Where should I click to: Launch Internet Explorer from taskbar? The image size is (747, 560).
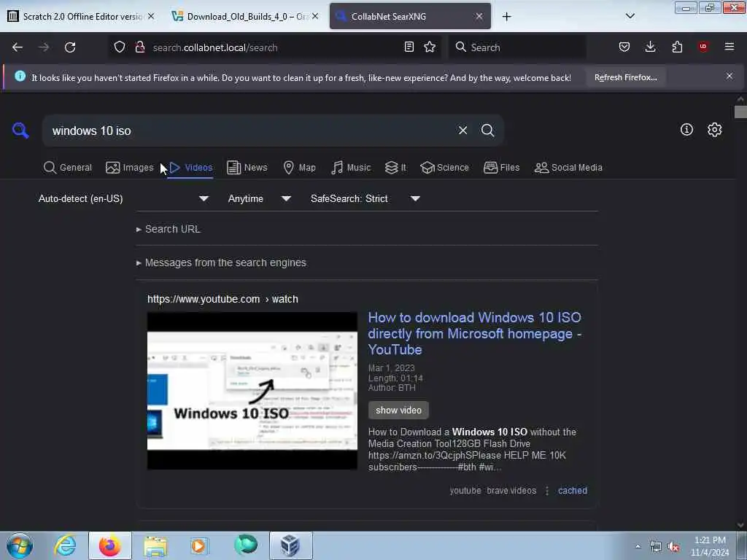(65, 545)
